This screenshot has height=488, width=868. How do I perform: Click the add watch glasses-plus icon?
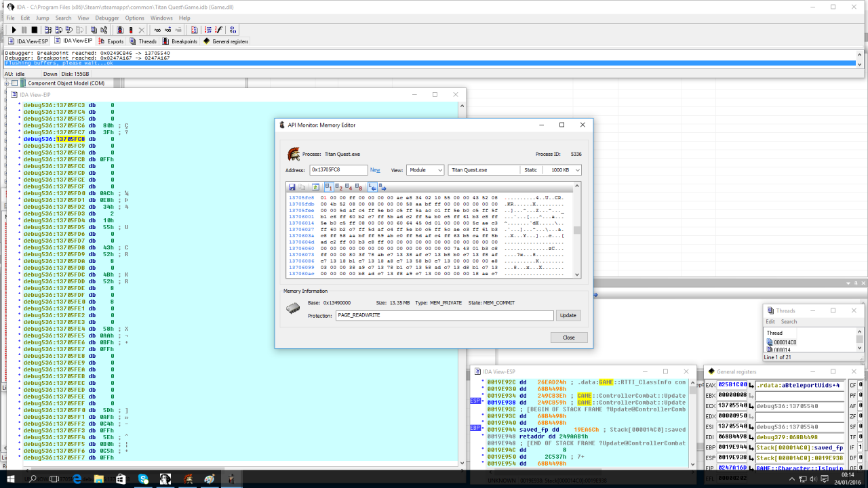click(167, 30)
